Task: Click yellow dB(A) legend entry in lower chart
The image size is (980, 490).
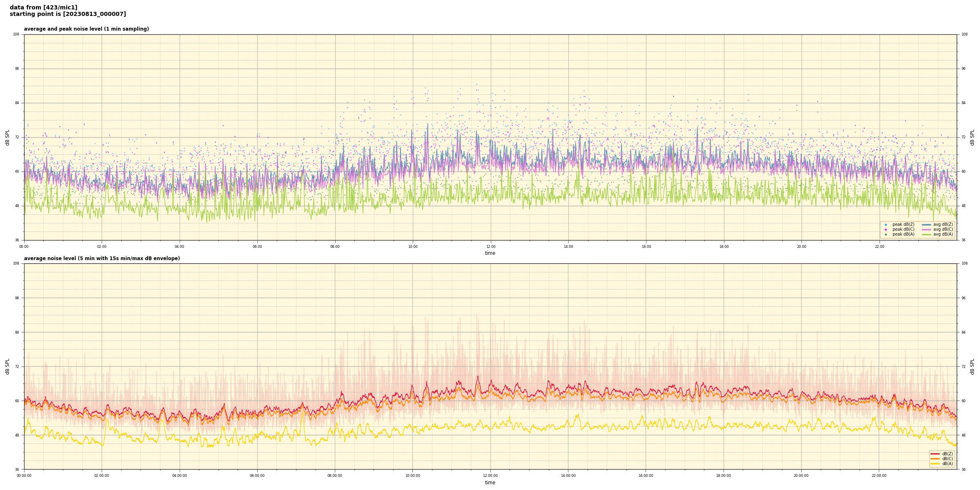Action: click(935, 463)
